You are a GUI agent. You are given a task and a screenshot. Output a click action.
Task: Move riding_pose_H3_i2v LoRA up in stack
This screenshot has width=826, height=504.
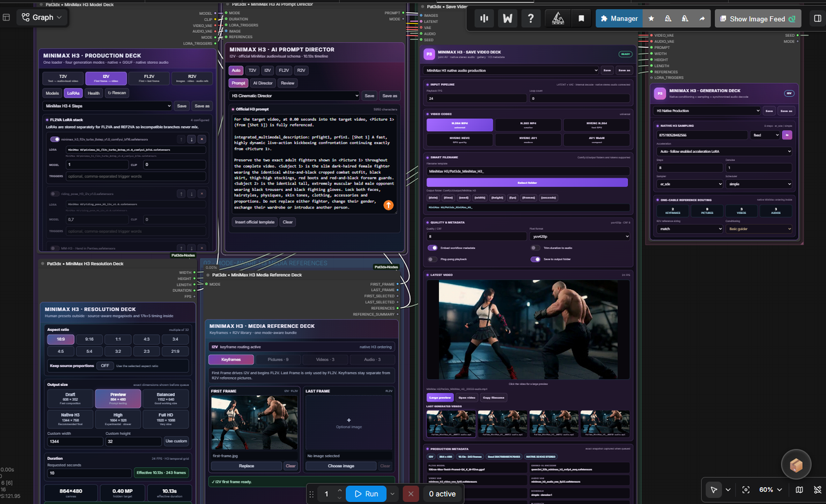[181, 193]
